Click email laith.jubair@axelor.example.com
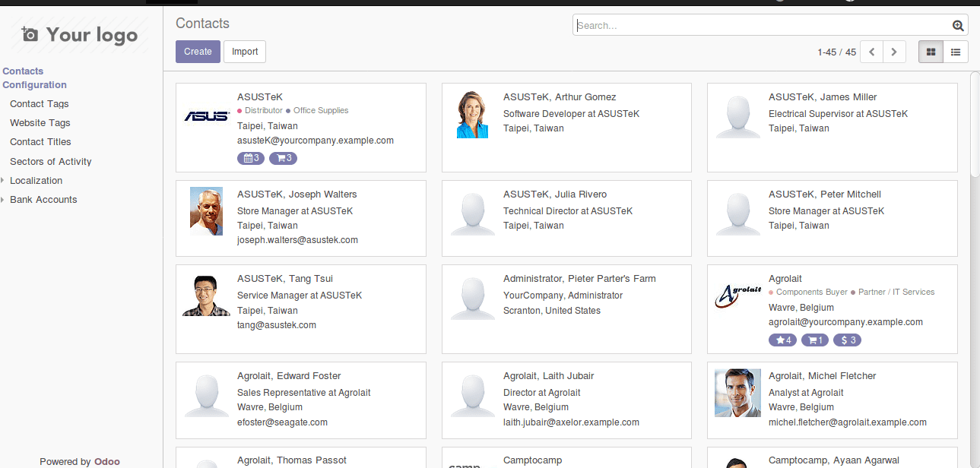The height and width of the screenshot is (468, 980). click(x=571, y=422)
